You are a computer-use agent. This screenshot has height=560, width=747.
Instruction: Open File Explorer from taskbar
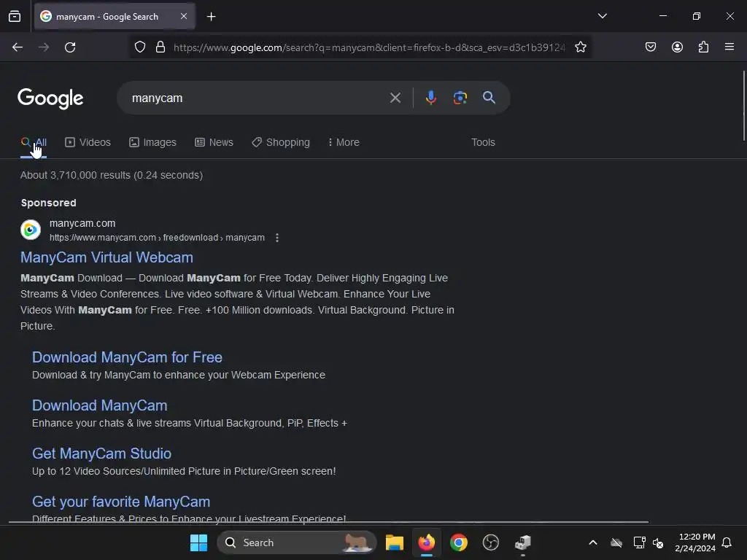(395, 542)
